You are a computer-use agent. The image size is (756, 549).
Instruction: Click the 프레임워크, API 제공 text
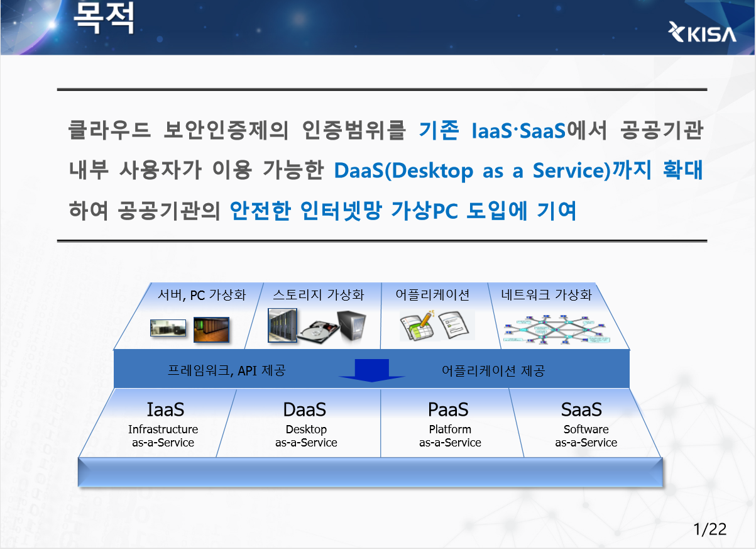(227, 370)
